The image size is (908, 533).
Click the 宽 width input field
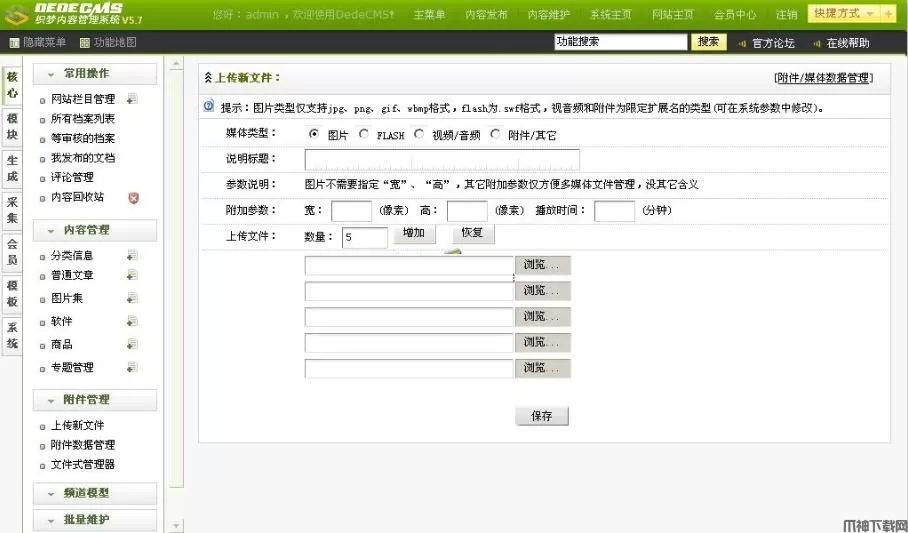(351, 211)
